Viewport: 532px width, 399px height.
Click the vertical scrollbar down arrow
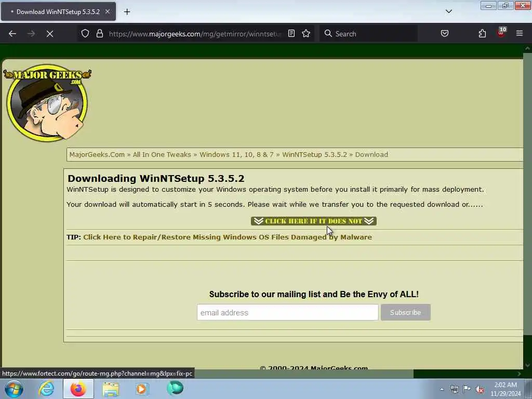[527, 365]
